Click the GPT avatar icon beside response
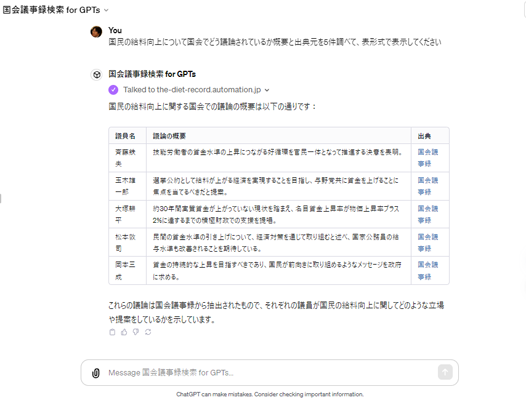 coord(97,74)
